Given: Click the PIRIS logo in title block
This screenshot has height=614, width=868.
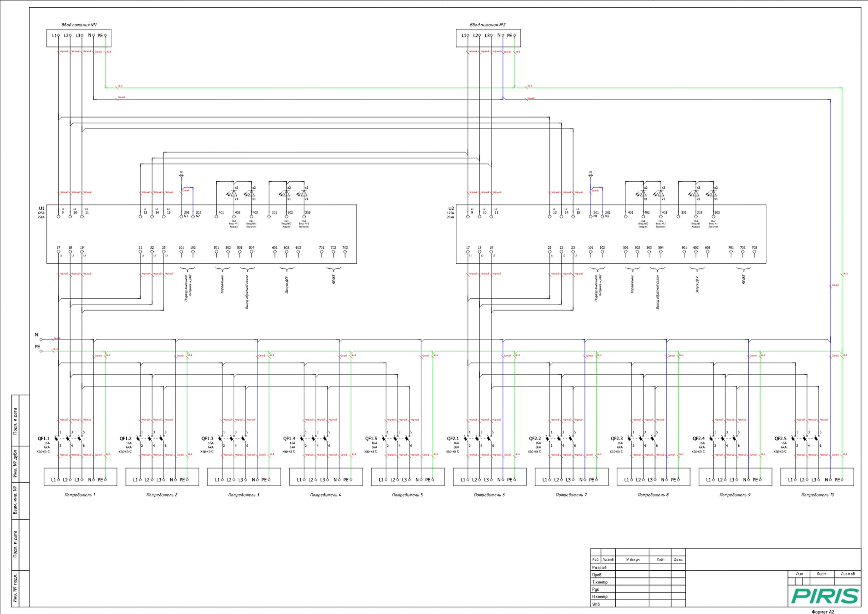Looking at the screenshot, I should (824, 596).
